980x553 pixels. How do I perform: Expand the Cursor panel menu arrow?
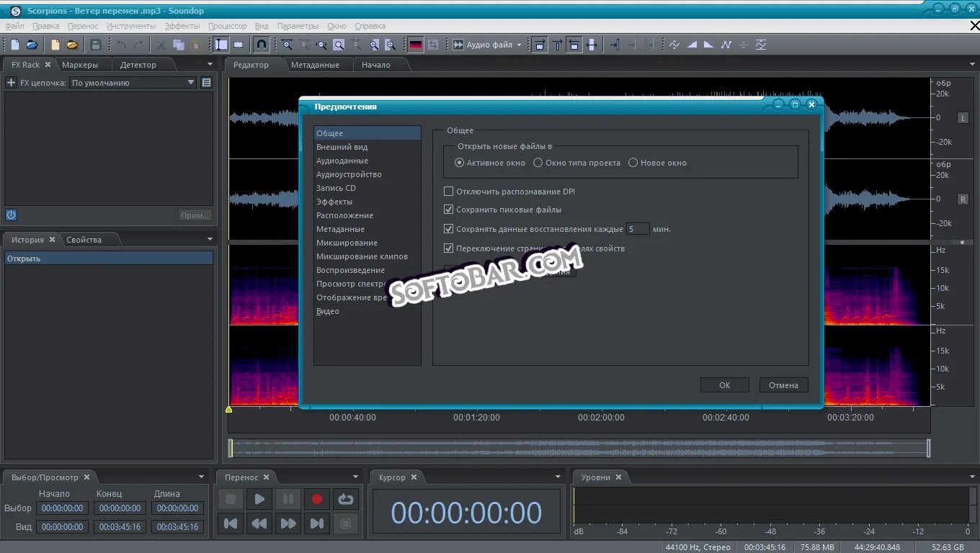coord(558,477)
